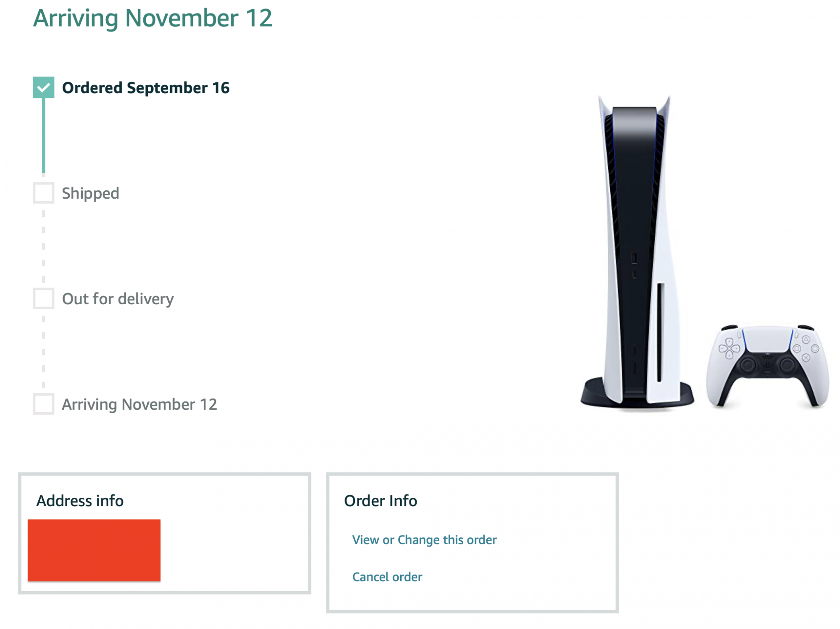The image size is (840, 629).
Task: Select the Ordered September 16 step label
Action: [x=146, y=88]
